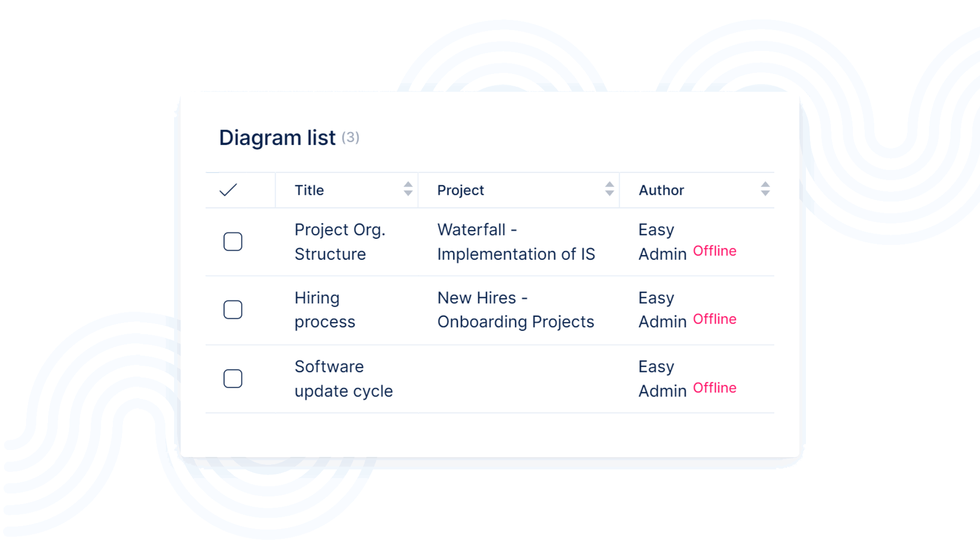The image size is (980, 549).
Task: Sort the list by the Author column
Action: (765, 189)
